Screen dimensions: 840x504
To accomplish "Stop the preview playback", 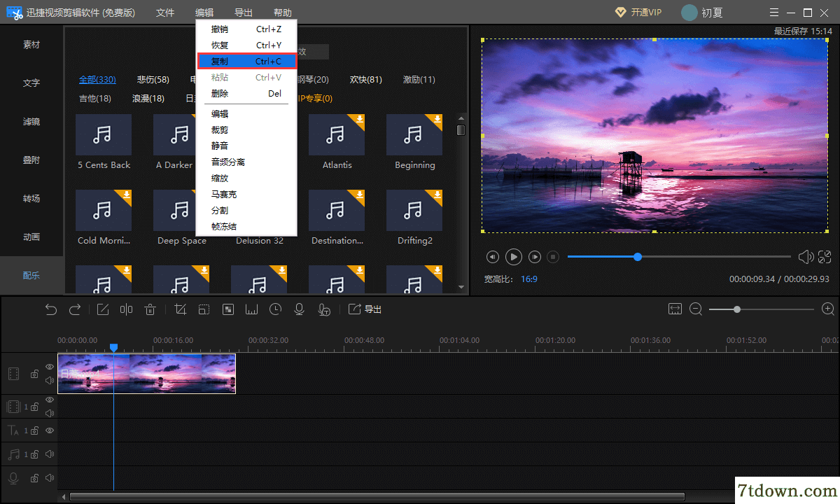I will coord(553,257).
